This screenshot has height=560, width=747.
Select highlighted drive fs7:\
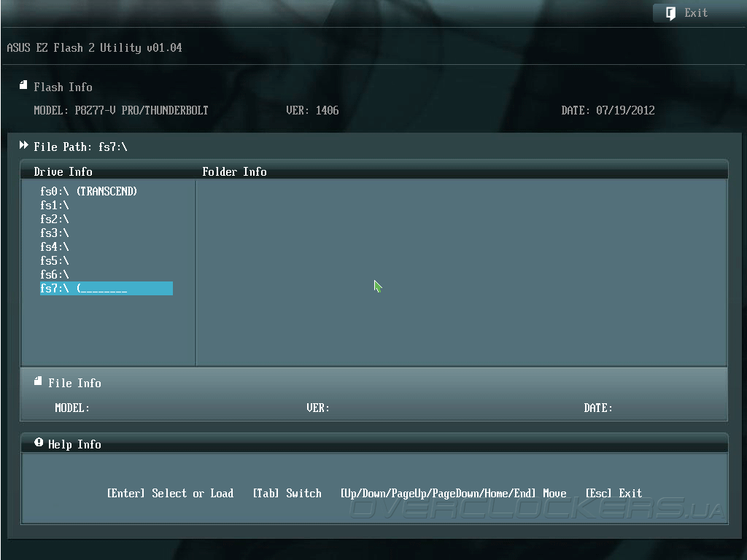click(x=107, y=288)
